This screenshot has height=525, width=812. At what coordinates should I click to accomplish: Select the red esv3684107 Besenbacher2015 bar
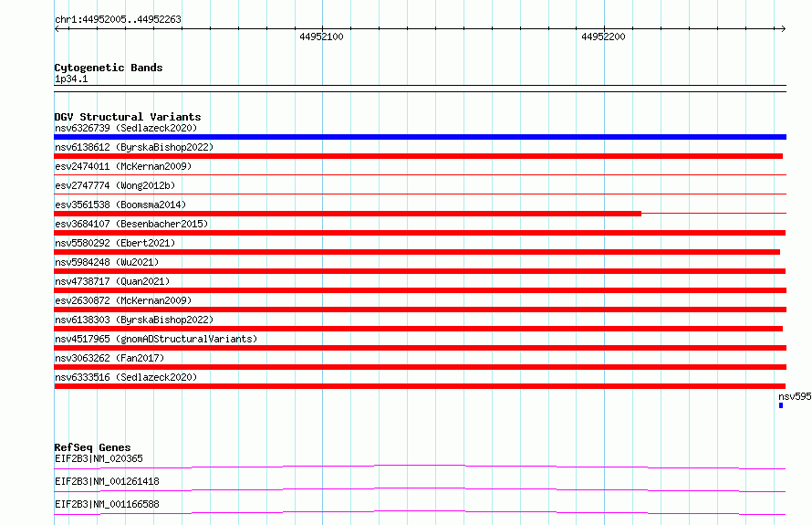(x=420, y=233)
